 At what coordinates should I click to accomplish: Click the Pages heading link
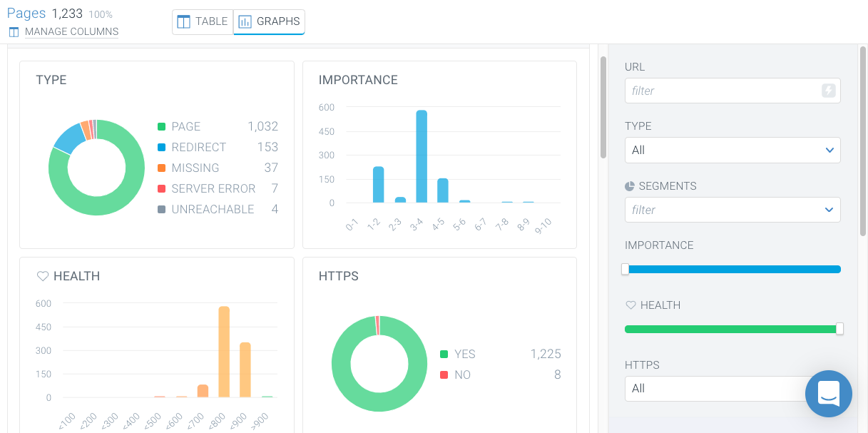(x=26, y=14)
